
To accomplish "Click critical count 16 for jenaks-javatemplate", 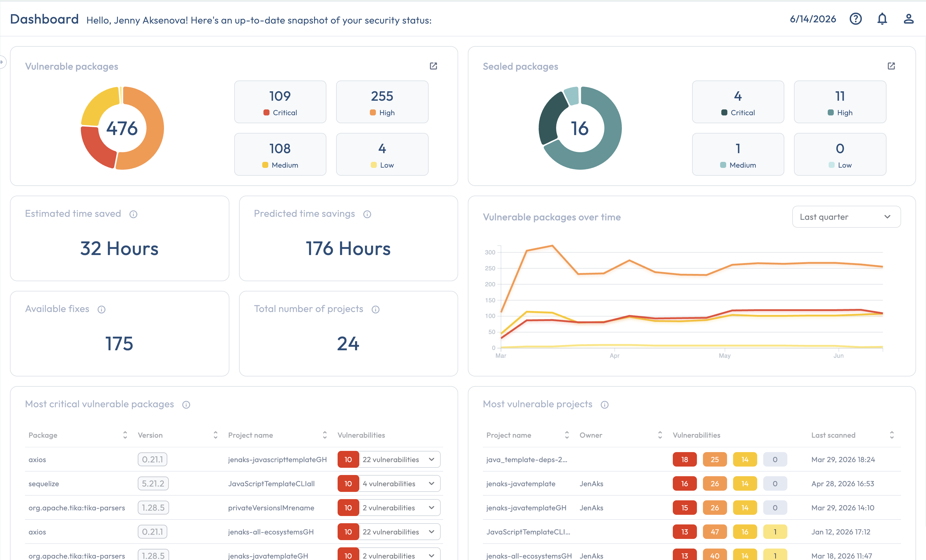I will (x=684, y=483).
